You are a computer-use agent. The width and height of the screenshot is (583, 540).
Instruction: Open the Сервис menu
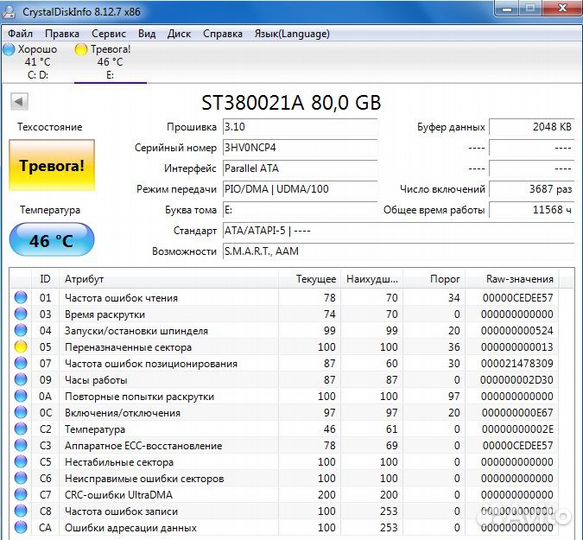109,34
